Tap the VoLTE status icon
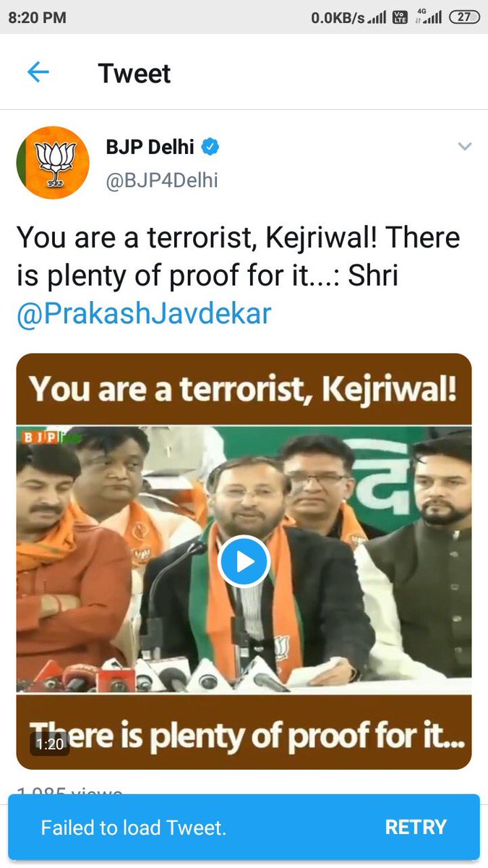 pyautogui.click(x=400, y=17)
